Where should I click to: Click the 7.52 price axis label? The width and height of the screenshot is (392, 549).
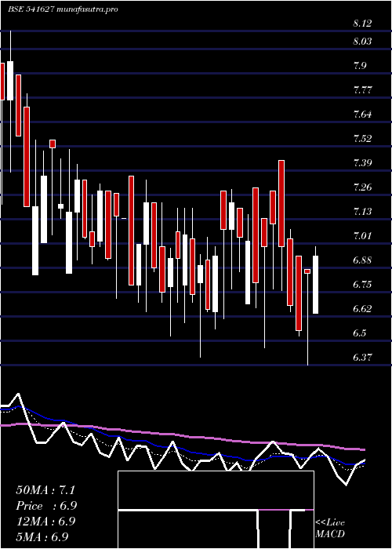tap(362, 138)
